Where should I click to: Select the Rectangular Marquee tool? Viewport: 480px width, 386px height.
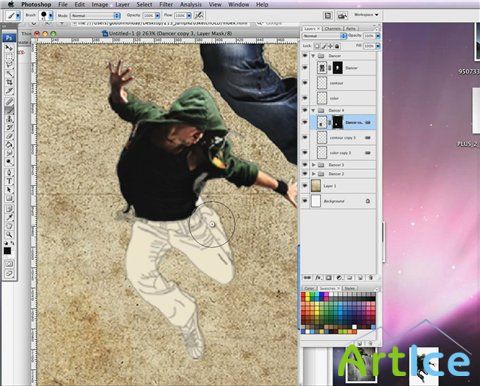point(9,56)
